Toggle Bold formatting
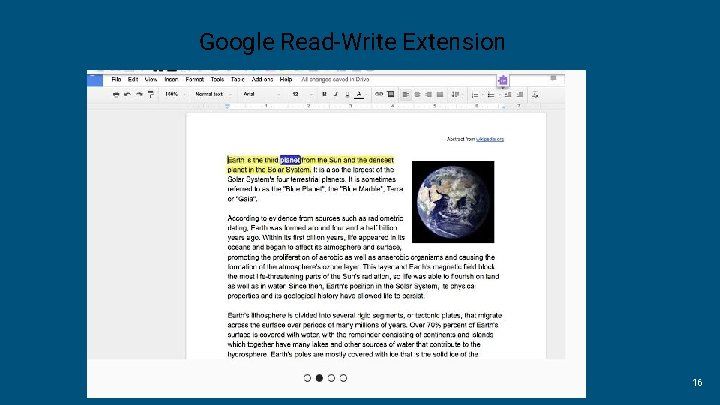 click(x=324, y=94)
